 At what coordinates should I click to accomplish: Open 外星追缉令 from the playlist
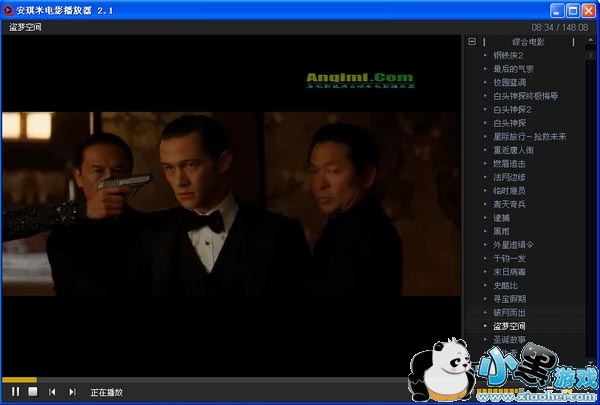(x=513, y=245)
